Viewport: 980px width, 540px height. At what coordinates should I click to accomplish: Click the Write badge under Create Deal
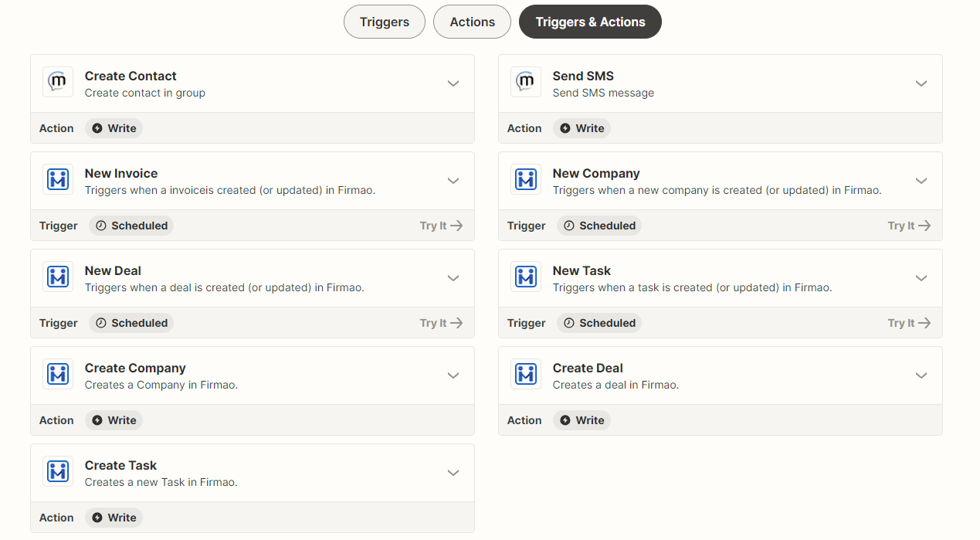click(582, 420)
